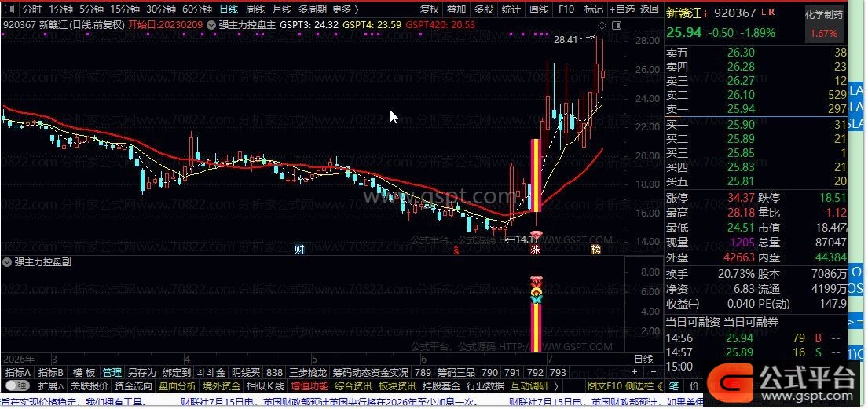Click the 复权 button

pyautogui.click(x=429, y=9)
